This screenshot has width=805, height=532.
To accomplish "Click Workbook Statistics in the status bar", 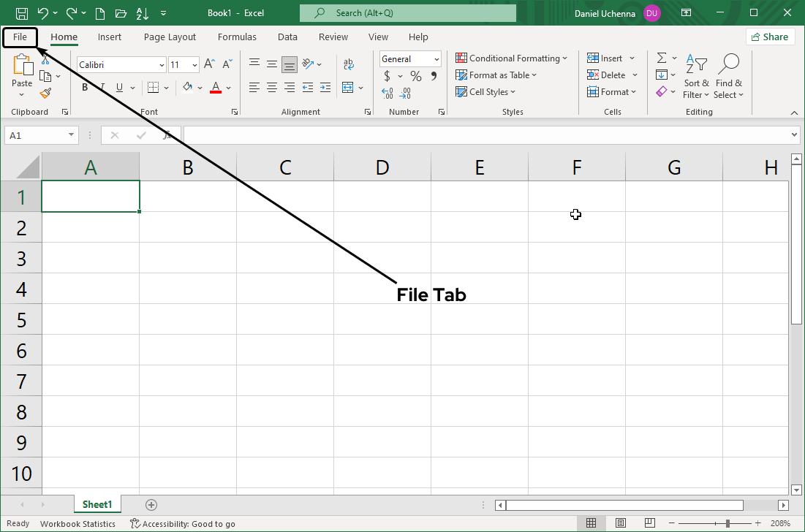I will point(78,523).
